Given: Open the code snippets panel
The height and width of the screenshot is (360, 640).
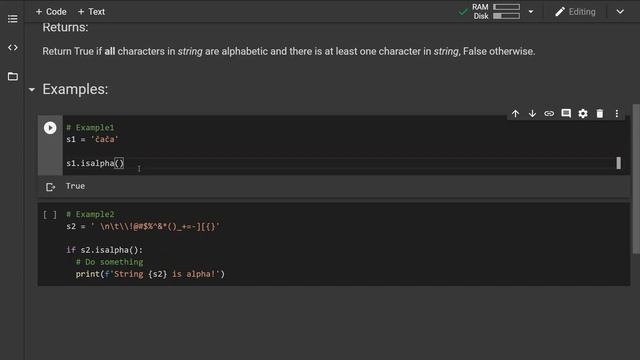Looking at the screenshot, I should [x=13, y=47].
